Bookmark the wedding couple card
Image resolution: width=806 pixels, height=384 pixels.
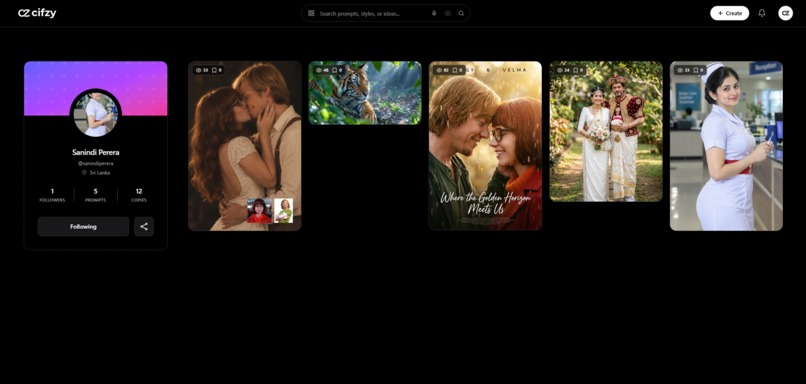point(576,70)
